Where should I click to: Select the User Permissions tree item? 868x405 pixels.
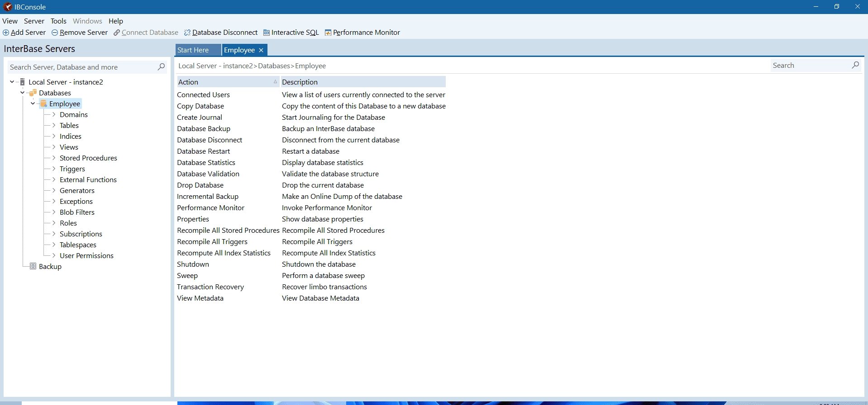86,255
